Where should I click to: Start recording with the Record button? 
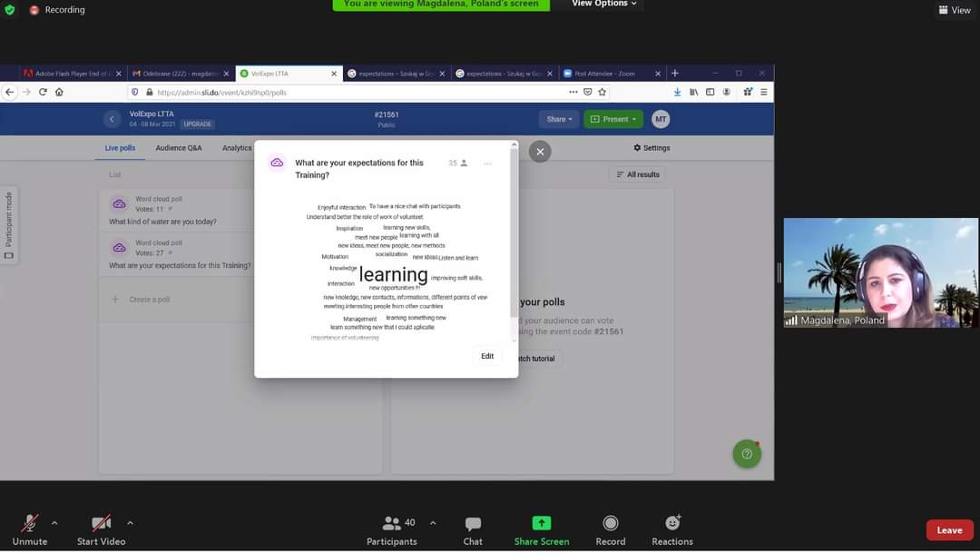(x=610, y=530)
